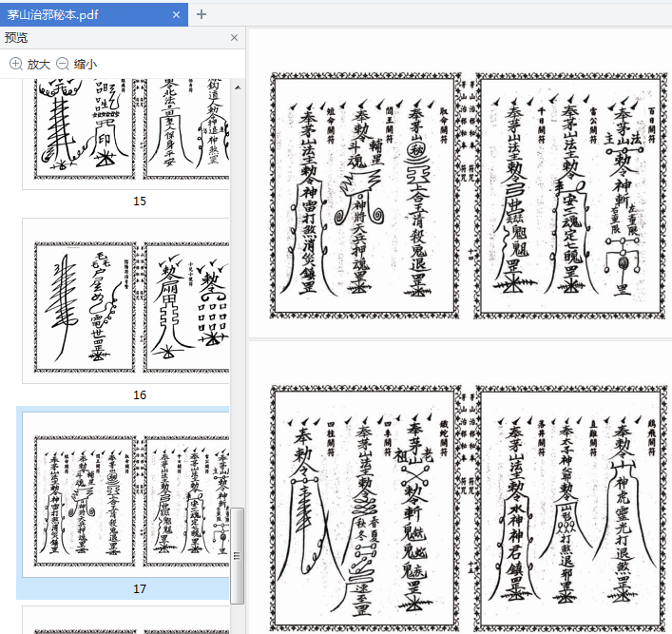Click page number label 16
This screenshot has height=634, width=672.
point(140,394)
